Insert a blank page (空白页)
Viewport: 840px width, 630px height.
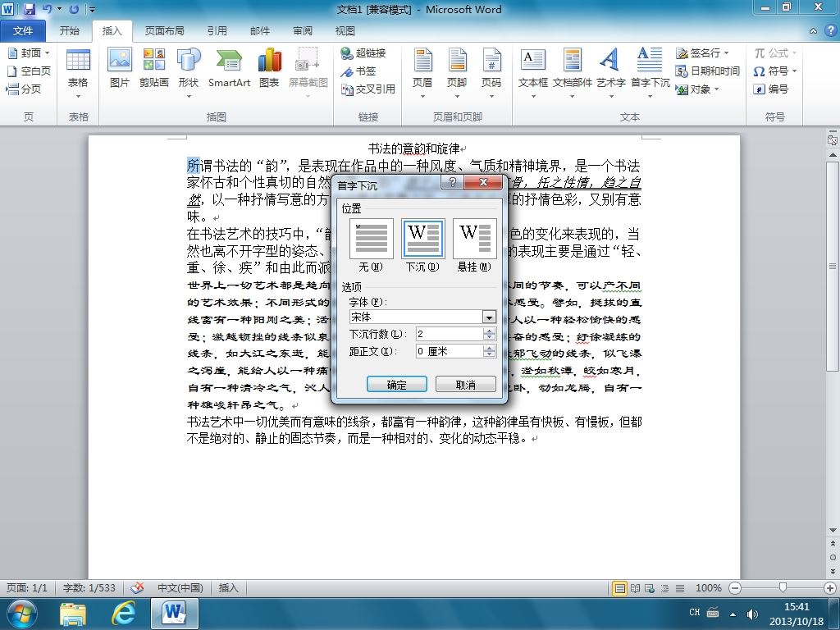click(x=30, y=71)
